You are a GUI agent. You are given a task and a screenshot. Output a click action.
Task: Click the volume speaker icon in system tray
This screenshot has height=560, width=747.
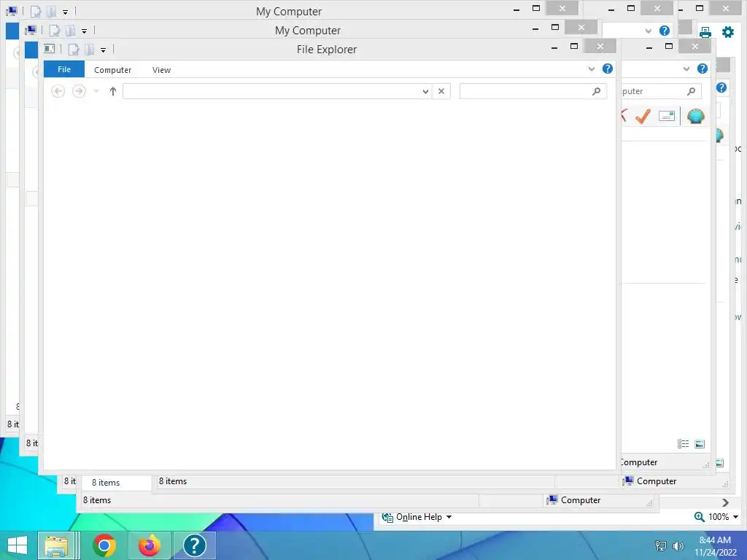tap(678, 546)
